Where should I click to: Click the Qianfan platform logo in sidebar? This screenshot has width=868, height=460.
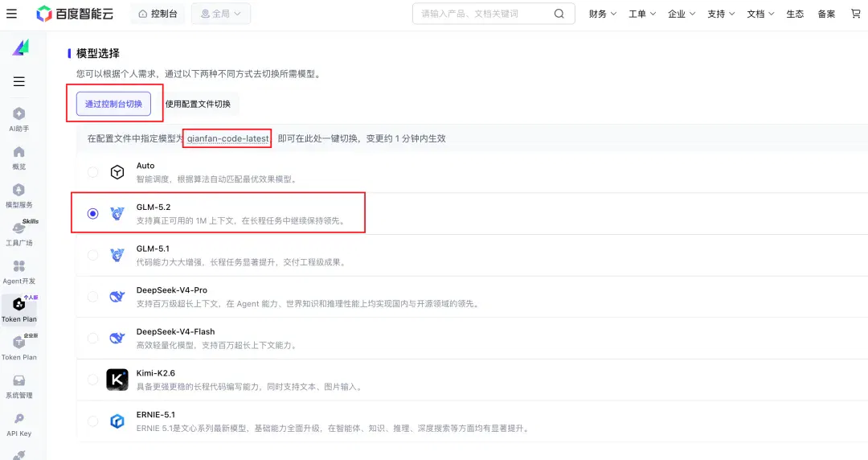coord(20,48)
